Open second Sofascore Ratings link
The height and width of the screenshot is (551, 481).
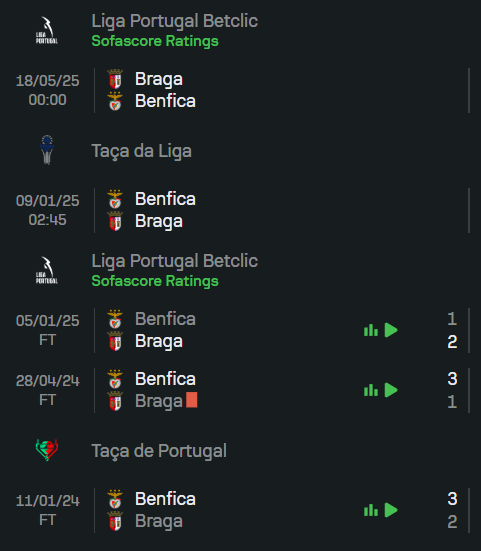pos(155,281)
